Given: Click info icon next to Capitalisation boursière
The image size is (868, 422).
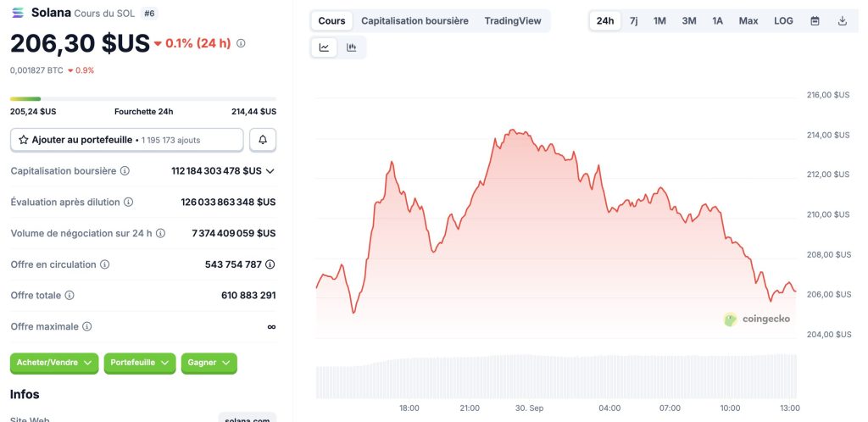Looking at the screenshot, I should (x=125, y=171).
